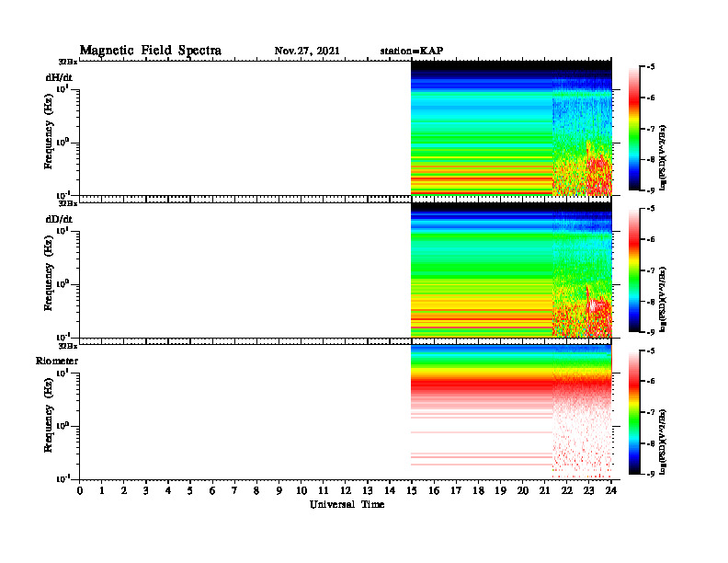
Task: Click the "-5" tick on dH/dt color bar
Action: (651, 67)
